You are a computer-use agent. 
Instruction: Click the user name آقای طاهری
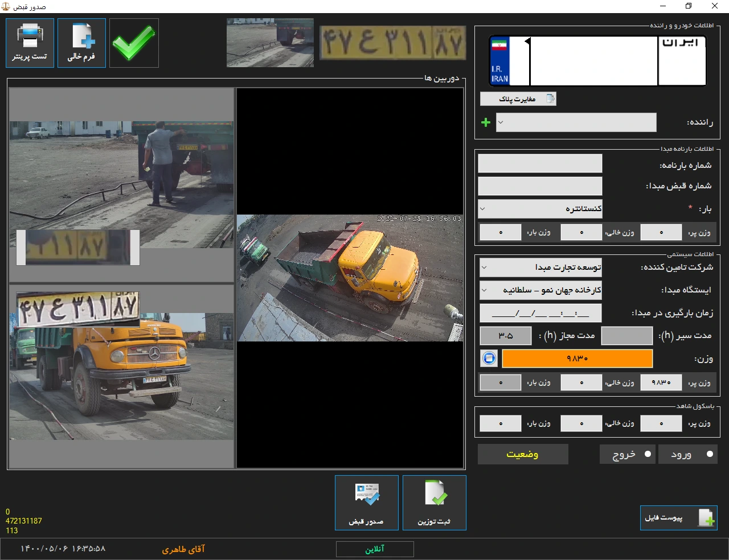tap(183, 549)
